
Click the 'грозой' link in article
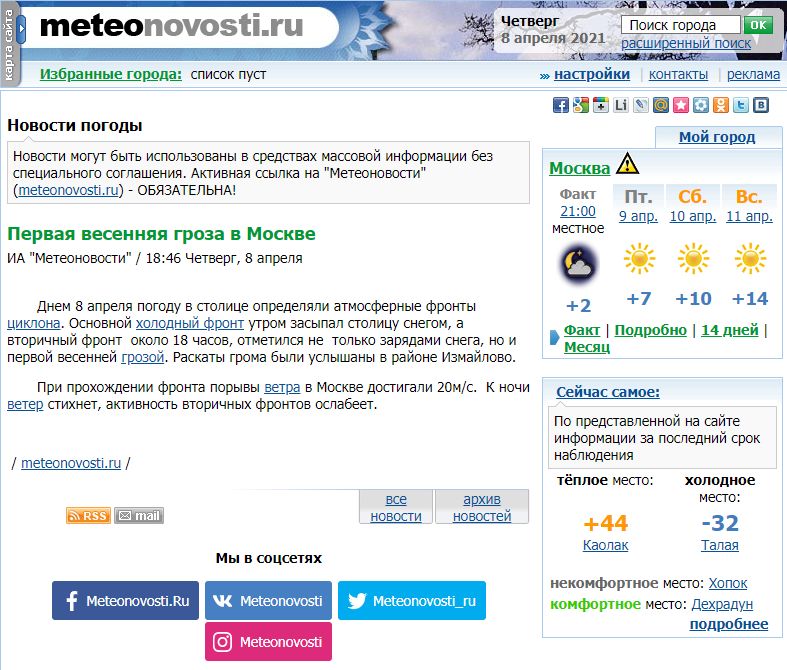(x=143, y=357)
